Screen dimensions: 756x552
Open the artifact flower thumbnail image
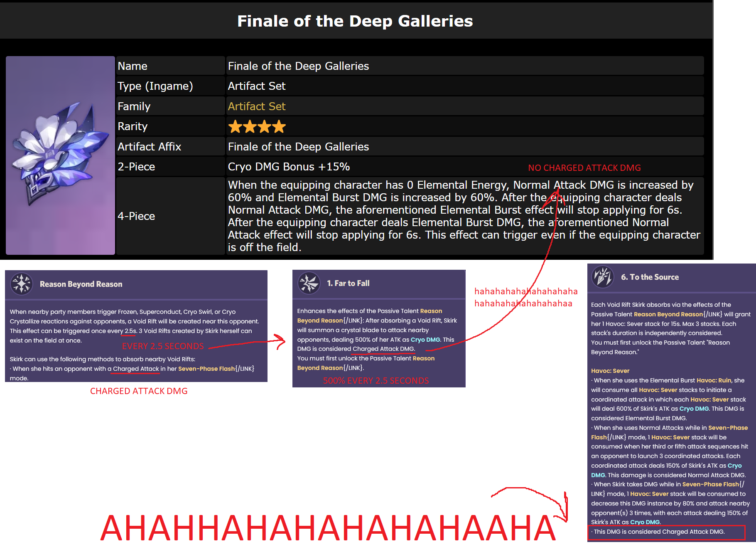pos(60,155)
